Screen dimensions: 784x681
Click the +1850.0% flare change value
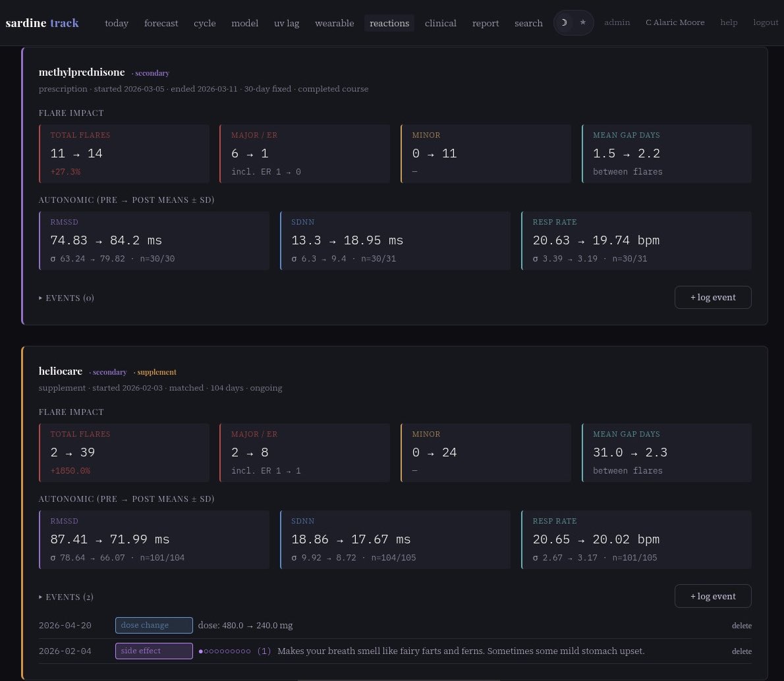pos(70,470)
